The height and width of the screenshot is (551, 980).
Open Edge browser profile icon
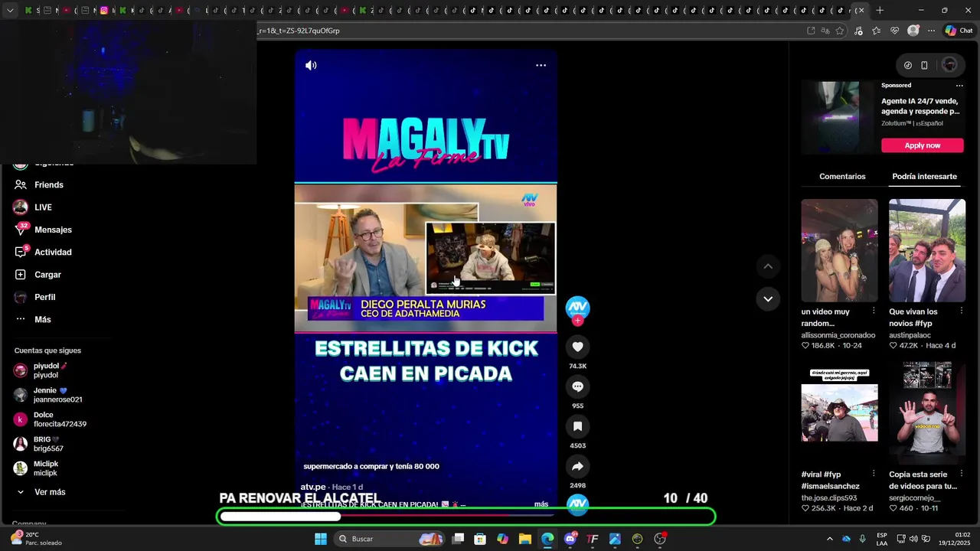(x=913, y=31)
